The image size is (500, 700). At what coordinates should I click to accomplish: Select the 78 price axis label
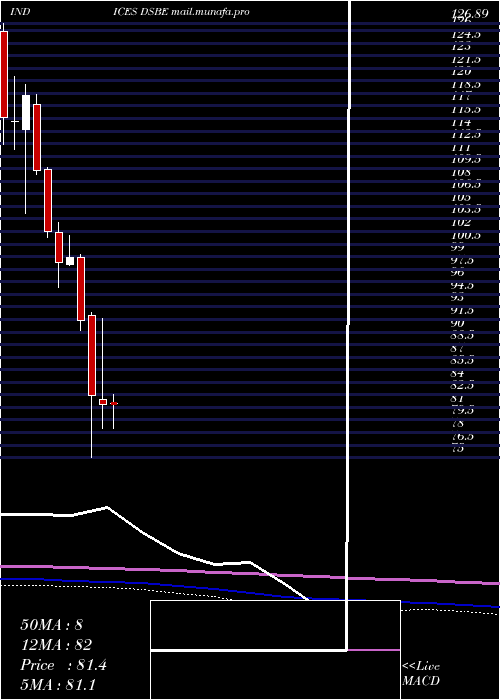coord(458,423)
